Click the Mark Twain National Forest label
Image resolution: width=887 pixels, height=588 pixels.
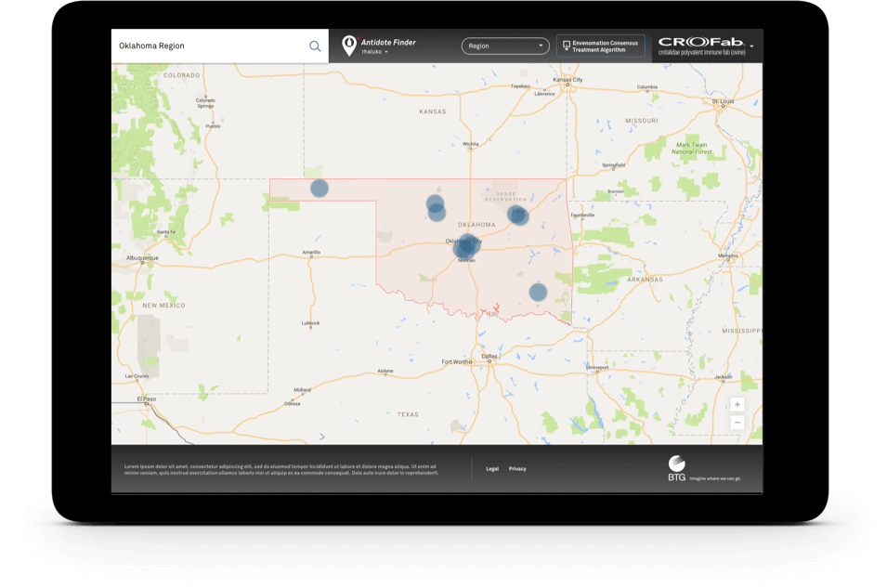tap(691, 149)
